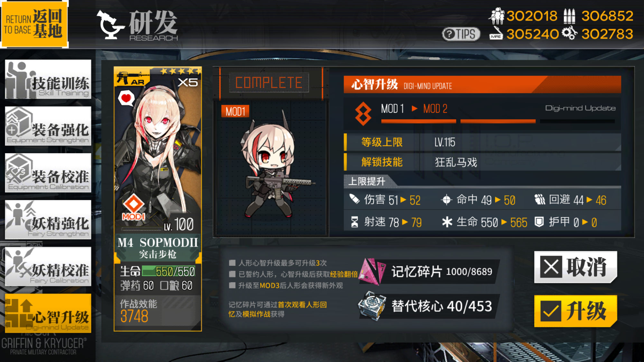
Task: Open the TIPS help button
Action: point(461,34)
